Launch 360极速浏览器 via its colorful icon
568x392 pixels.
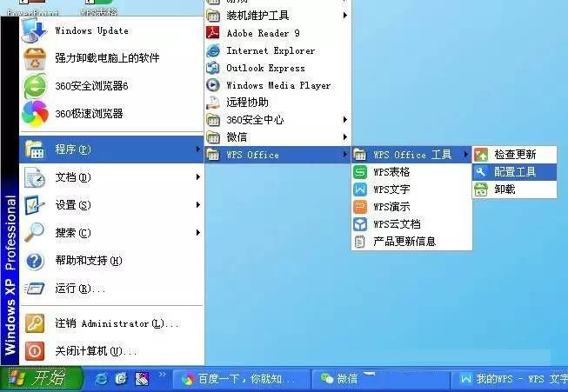(x=35, y=114)
